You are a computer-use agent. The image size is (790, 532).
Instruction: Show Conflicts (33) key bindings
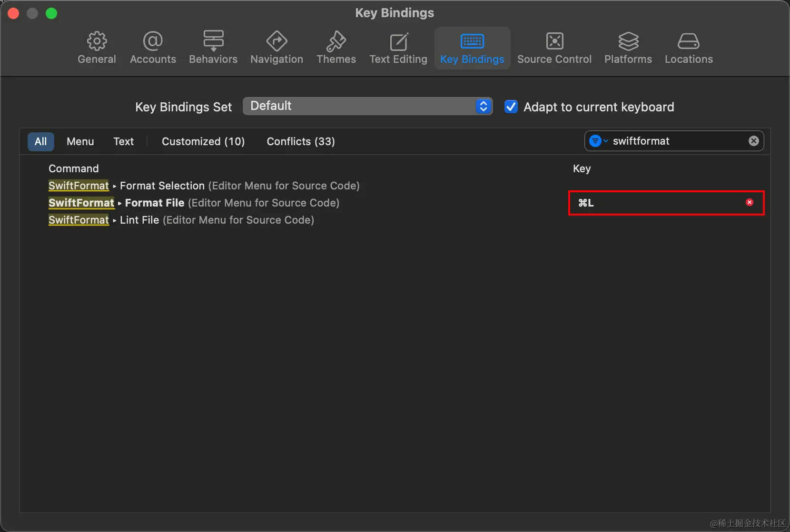(301, 141)
